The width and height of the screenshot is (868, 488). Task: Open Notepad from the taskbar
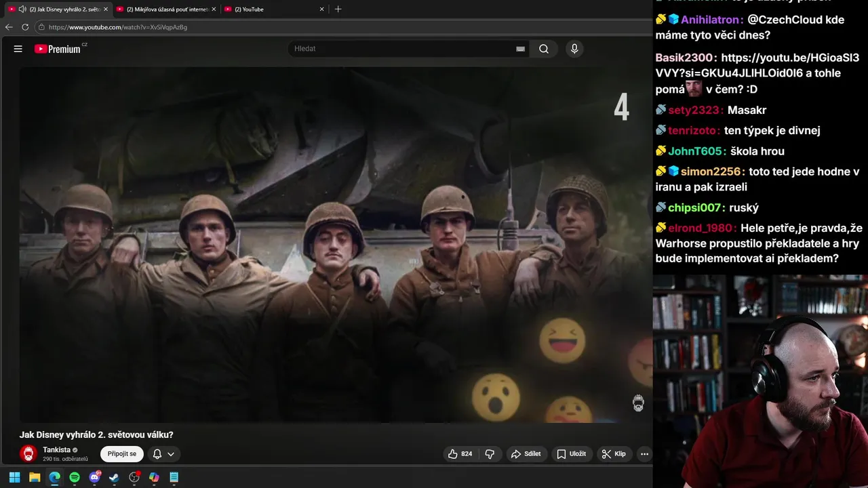(174, 477)
